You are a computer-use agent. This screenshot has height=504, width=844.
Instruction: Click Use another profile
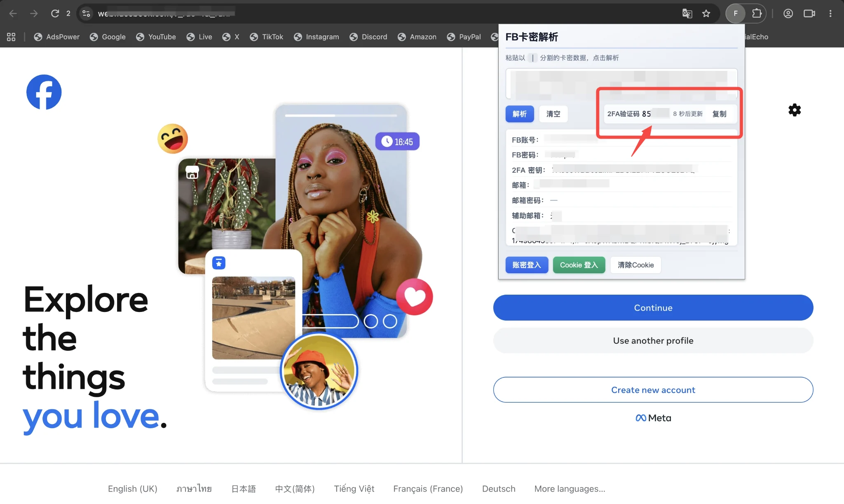pos(653,340)
